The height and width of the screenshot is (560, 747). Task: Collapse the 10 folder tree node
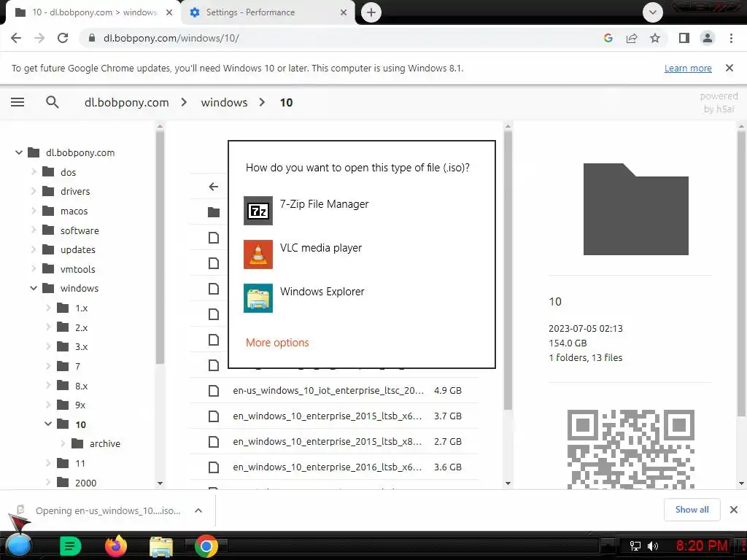(x=48, y=424)
